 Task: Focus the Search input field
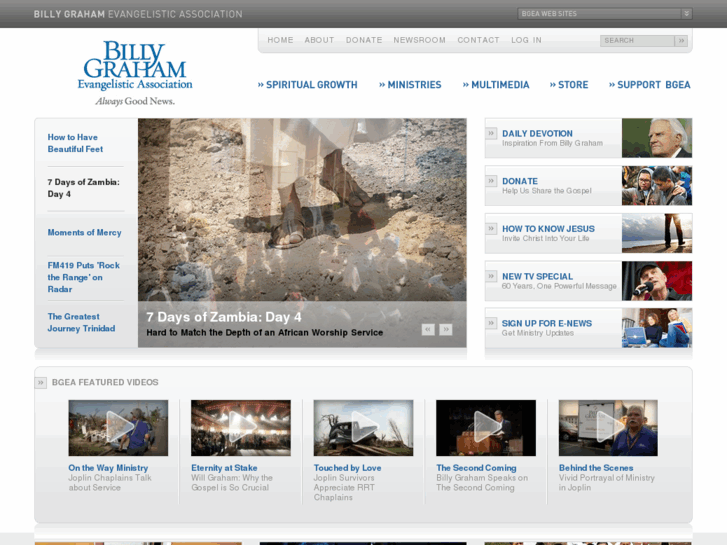(637, 41)
